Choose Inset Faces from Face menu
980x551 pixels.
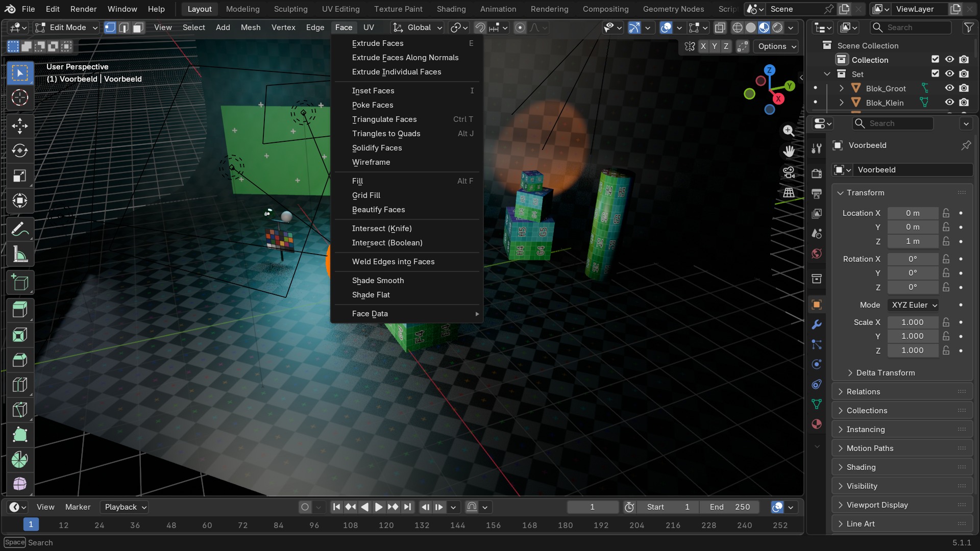coord(407,91)
